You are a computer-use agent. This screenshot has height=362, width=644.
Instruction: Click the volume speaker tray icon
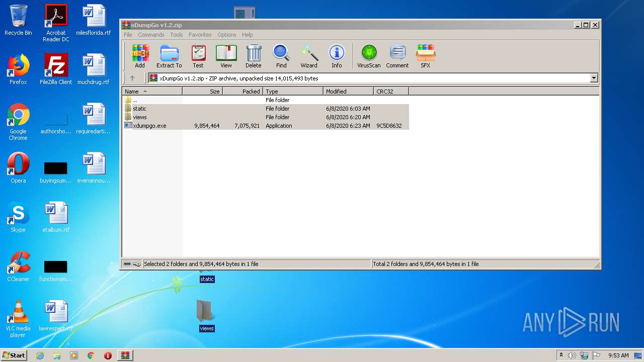point(572,355)
